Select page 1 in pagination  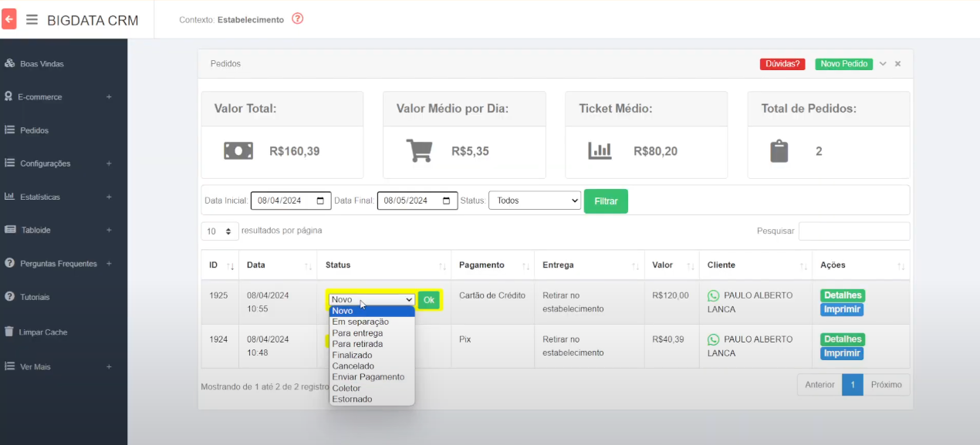853,384
